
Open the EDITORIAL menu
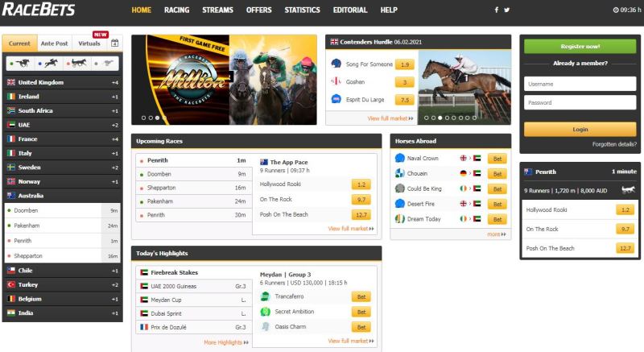350,10
